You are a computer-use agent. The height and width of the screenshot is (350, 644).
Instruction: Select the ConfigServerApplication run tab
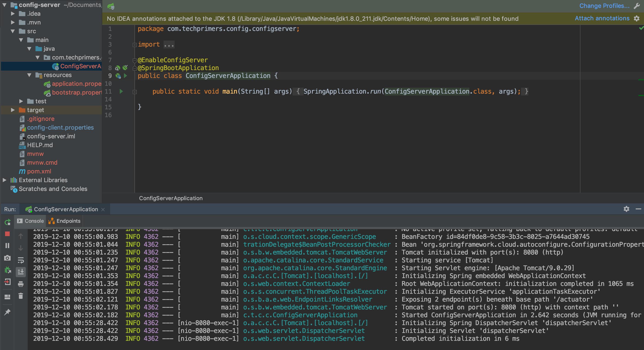pyautogui.click(x=65, y=209)
